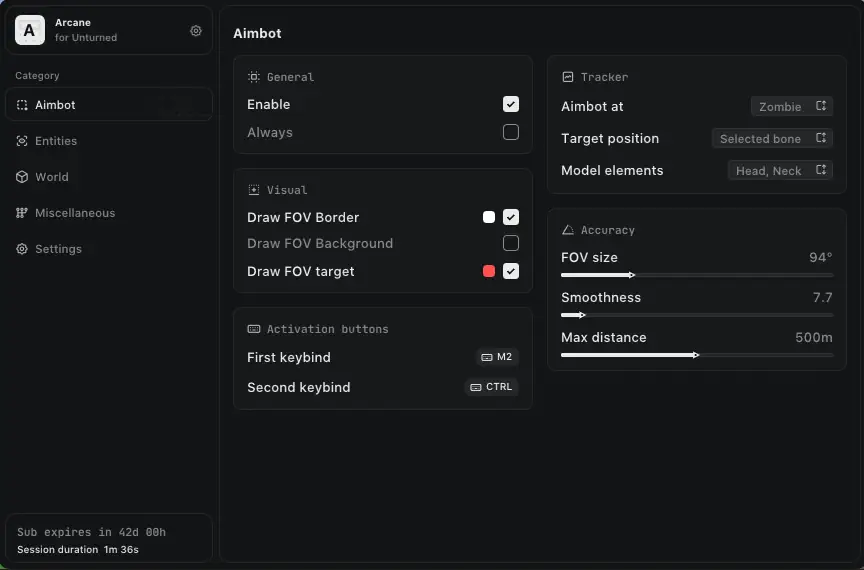Click the "Target position" label
This screenshot has height=570, width=864.
click(x=610, y=138)
